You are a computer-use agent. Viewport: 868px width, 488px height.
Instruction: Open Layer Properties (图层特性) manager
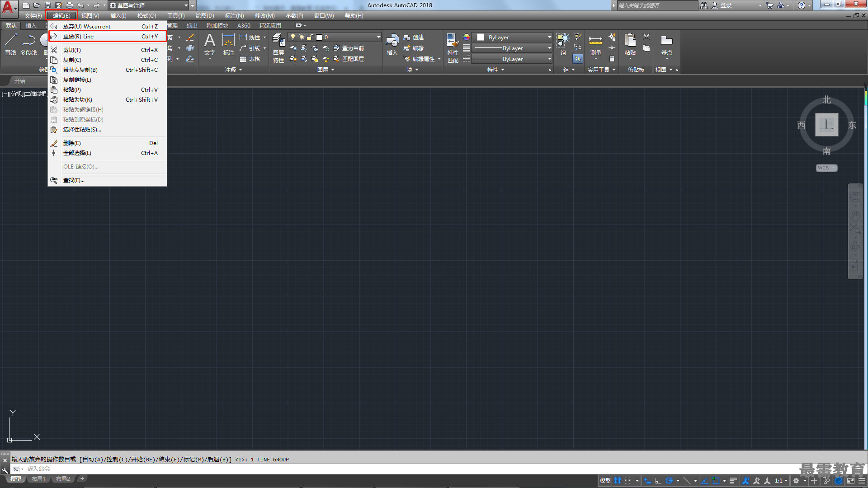(x=278, y=48)
